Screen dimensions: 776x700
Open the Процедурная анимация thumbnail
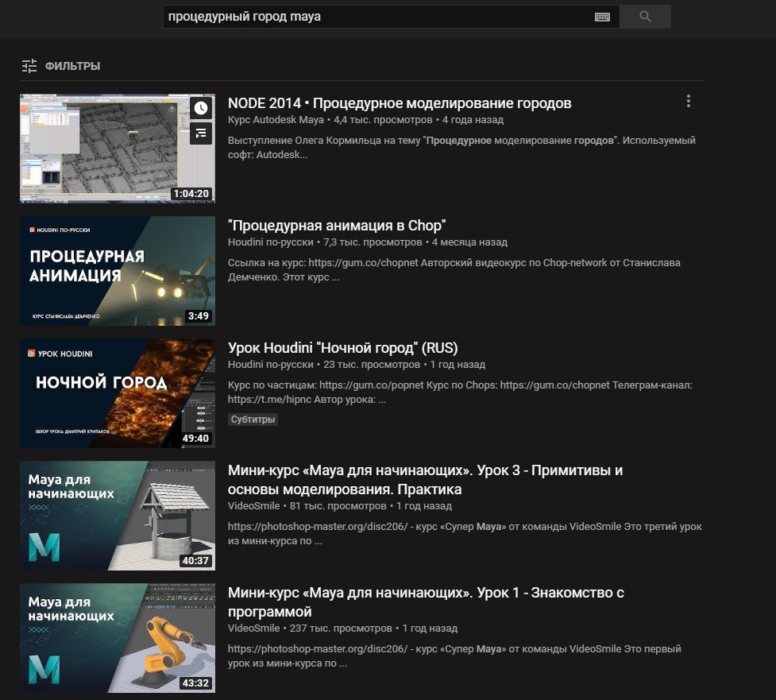(x=118, y=271)
